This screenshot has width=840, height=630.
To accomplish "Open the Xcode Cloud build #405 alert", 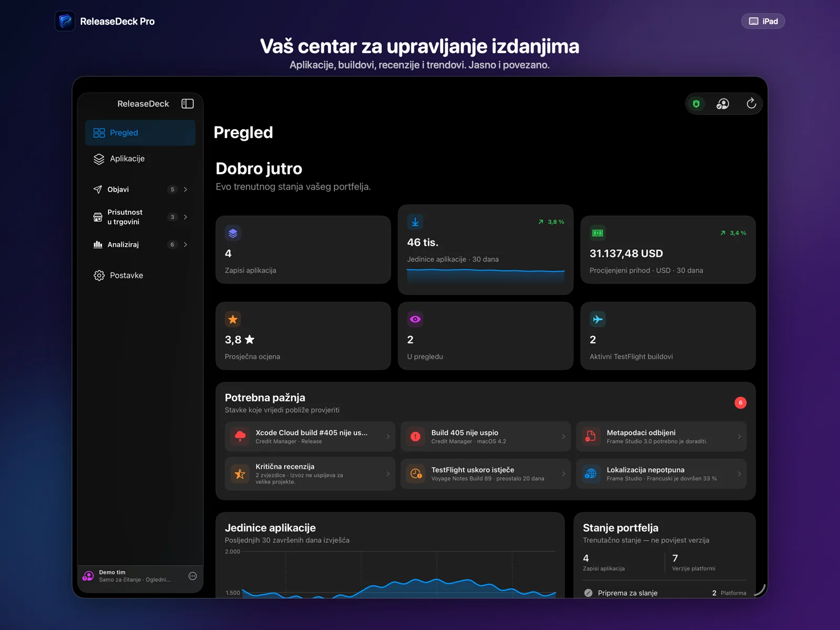I will [x=310, y=436].
